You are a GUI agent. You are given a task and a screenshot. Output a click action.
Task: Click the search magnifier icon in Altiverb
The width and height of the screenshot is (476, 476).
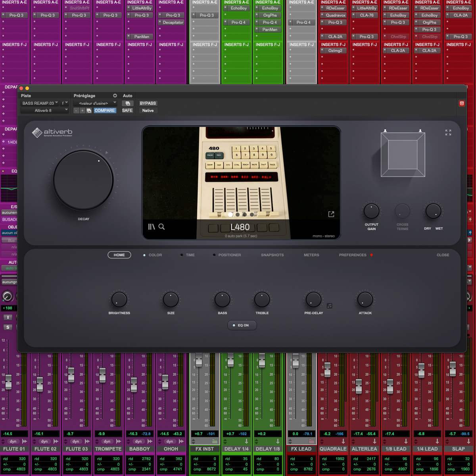[161, 227]
